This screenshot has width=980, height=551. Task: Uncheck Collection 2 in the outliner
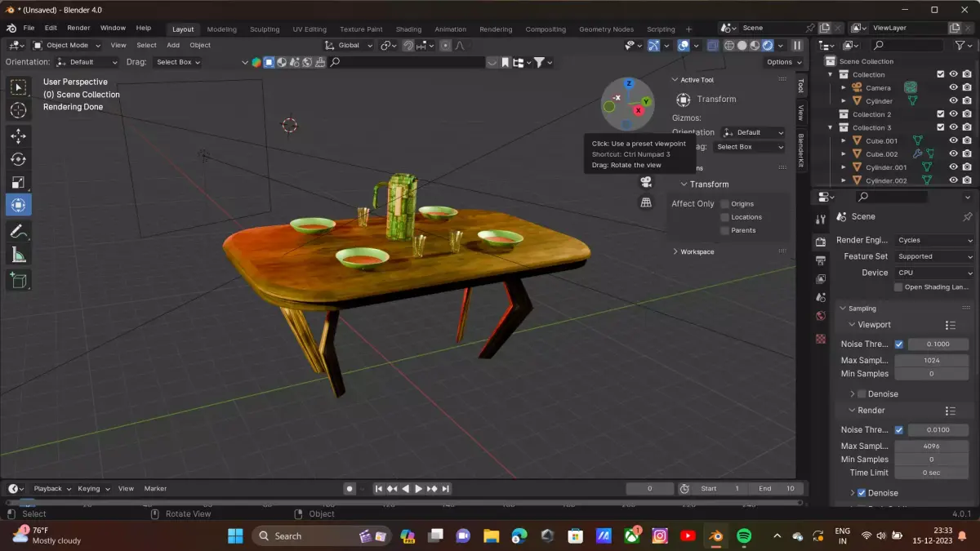click(x=939, y=114)
